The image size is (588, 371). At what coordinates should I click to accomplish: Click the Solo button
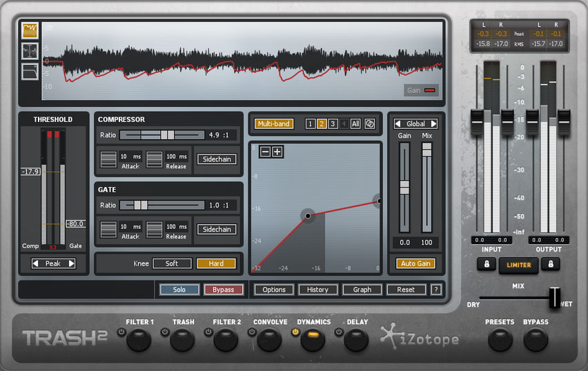coord(179,290)
